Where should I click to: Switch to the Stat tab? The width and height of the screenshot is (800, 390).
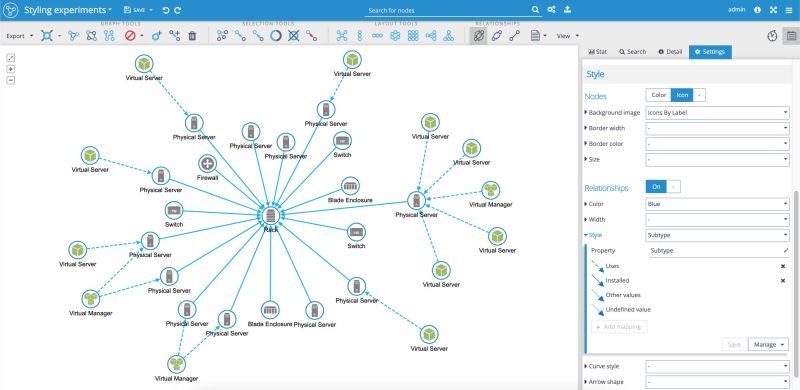click(x=597, y=52)
